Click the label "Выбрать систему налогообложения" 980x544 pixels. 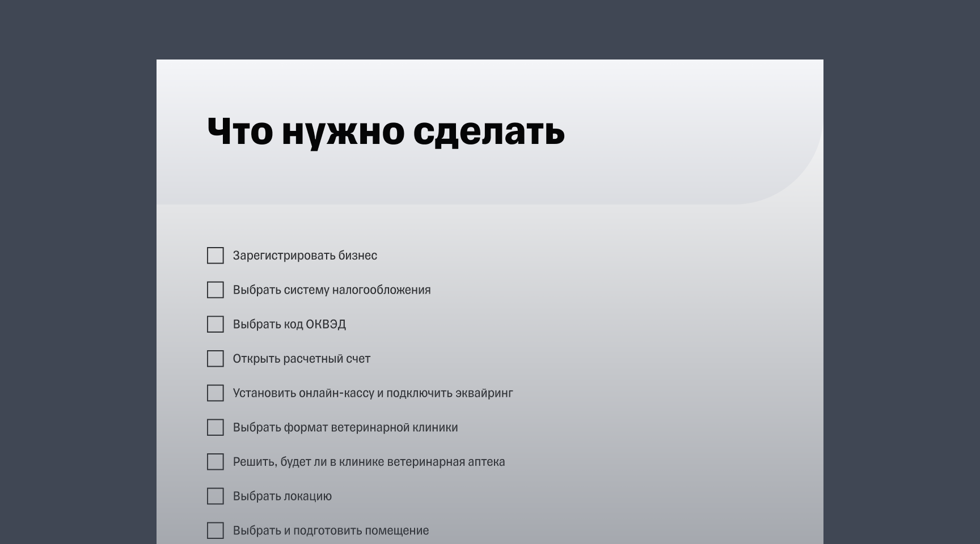(x=332, y=290)
